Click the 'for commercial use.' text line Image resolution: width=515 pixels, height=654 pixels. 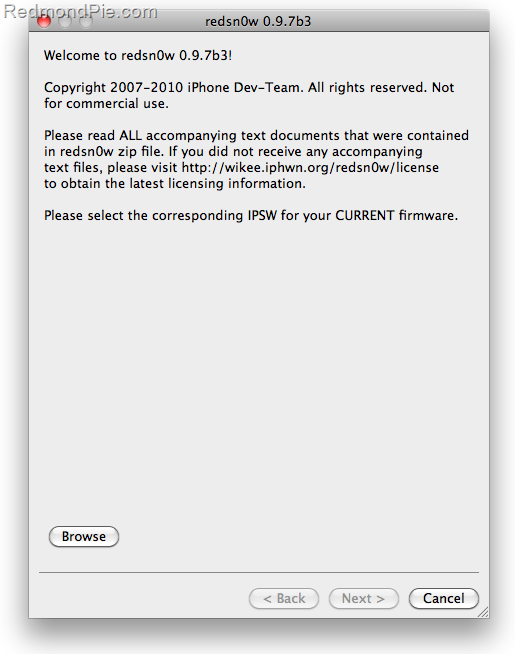(106, 103)
